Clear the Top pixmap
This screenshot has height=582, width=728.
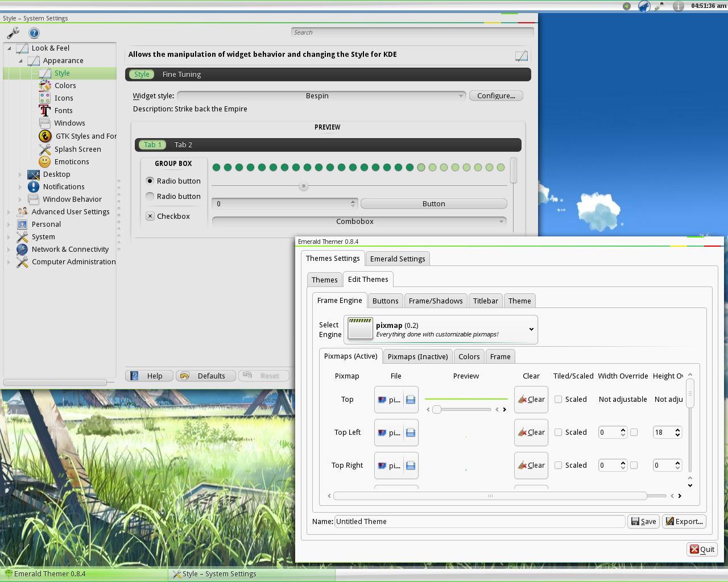pyautogui.click(x=531, y=400)
